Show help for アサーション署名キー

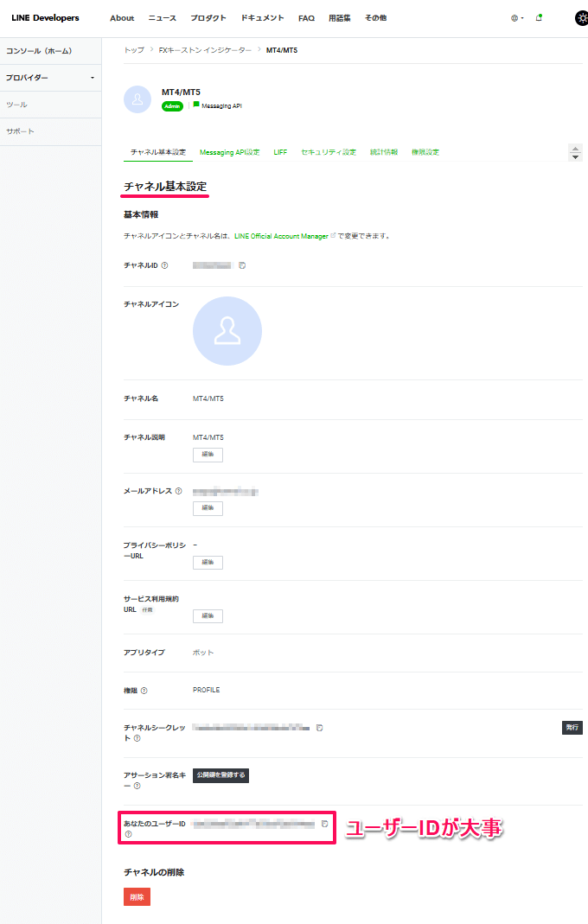137,786
